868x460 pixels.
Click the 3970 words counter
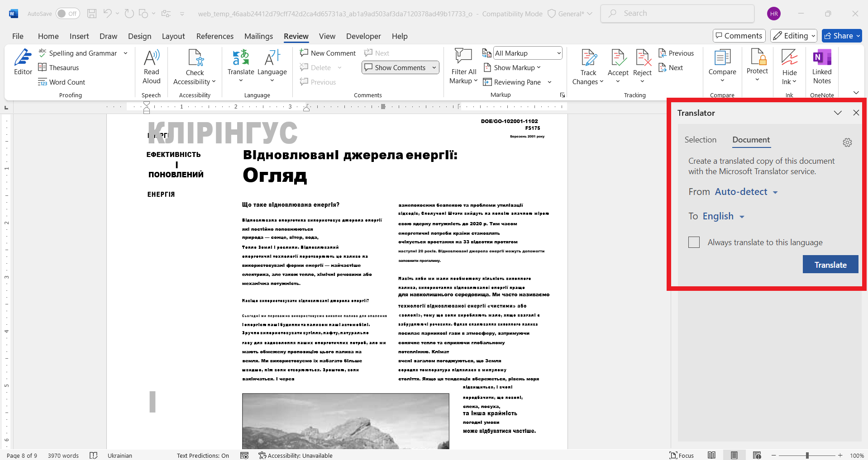point(63,455)
